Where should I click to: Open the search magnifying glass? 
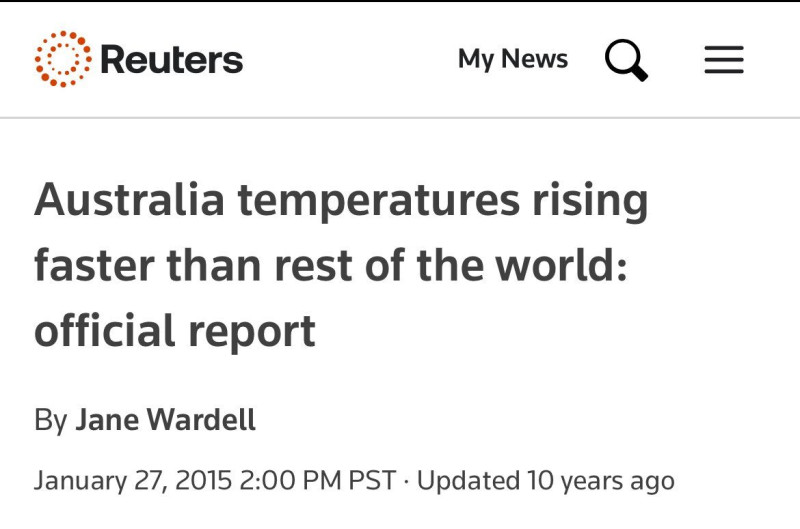[x=627, y=60]
